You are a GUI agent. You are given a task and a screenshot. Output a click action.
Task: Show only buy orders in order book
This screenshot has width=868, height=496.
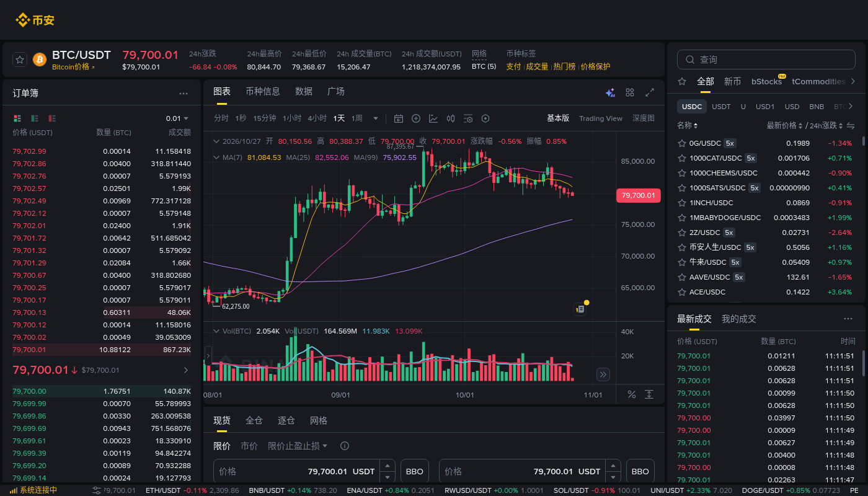[x=35, y=118]
